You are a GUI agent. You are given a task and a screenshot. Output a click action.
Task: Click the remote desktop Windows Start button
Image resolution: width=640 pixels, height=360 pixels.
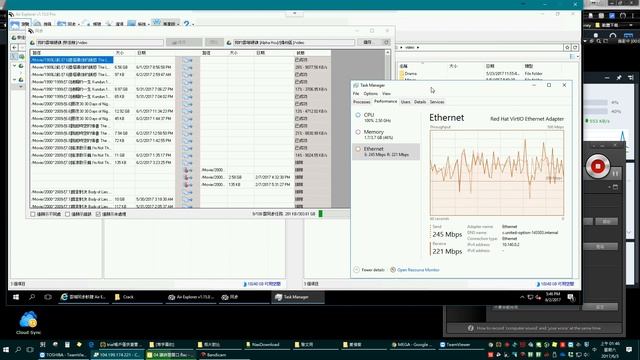pyautogui.click(x=16, y=297)
